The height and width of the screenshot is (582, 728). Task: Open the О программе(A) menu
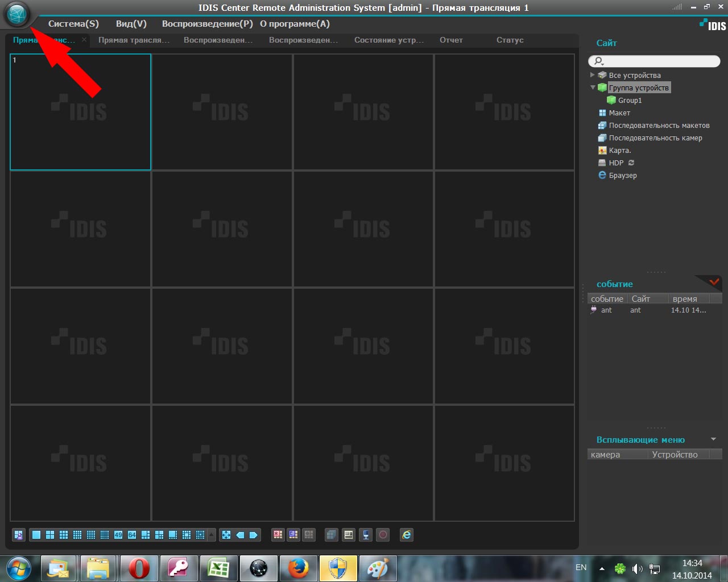pyautogui.click(x=295, y=24)
